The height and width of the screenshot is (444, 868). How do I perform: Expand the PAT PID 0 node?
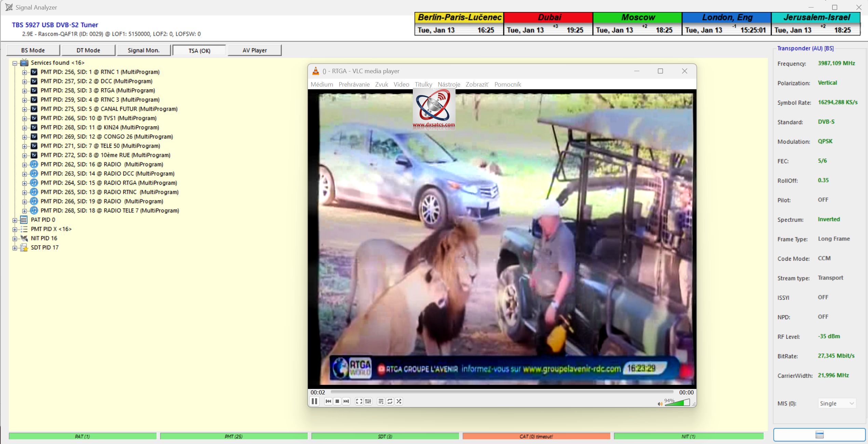[x=15, y=220]
